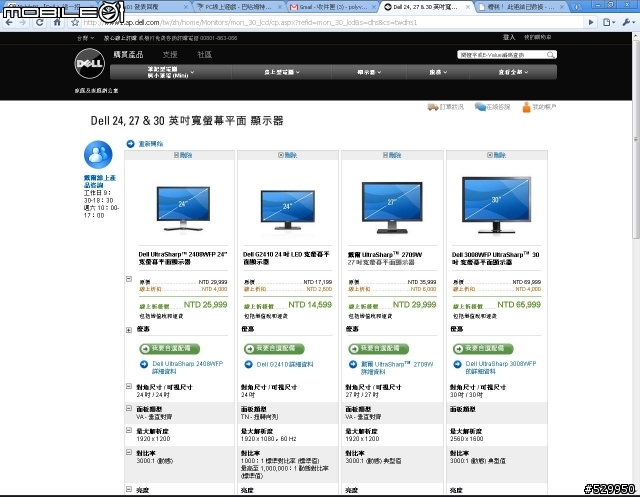Open the 購買產品 top navigation item
The width and height of the screenshot is (640, 497).
tap(128, 54)
